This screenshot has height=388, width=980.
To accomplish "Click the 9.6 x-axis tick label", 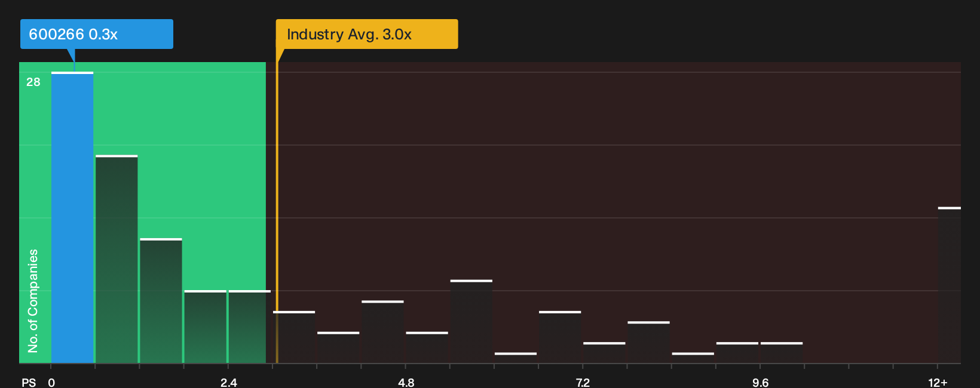I will (760, 383).
